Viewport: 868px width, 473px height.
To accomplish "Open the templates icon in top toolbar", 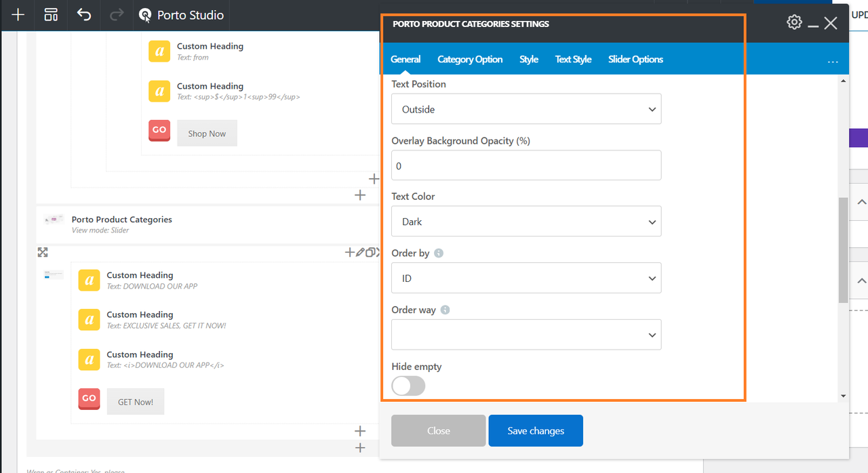I will tap(50, 15).
